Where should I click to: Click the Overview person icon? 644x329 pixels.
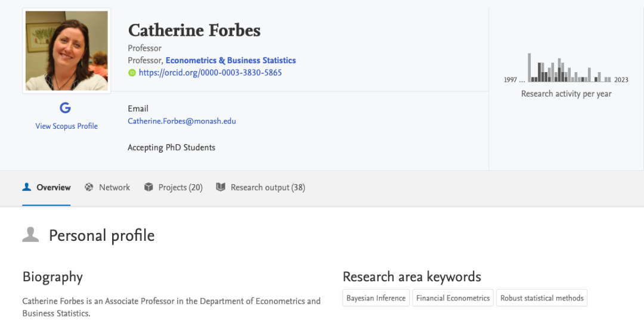[x=27, y=187]
